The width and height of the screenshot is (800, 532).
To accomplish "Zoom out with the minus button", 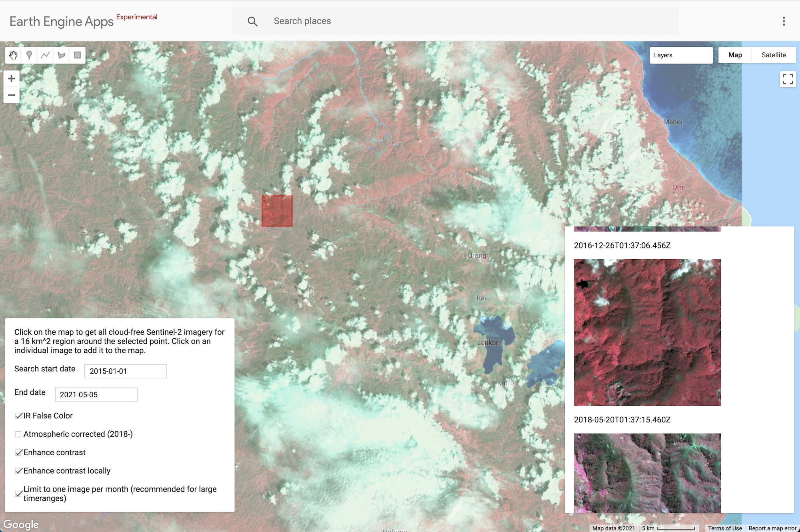I will [12, 95].
